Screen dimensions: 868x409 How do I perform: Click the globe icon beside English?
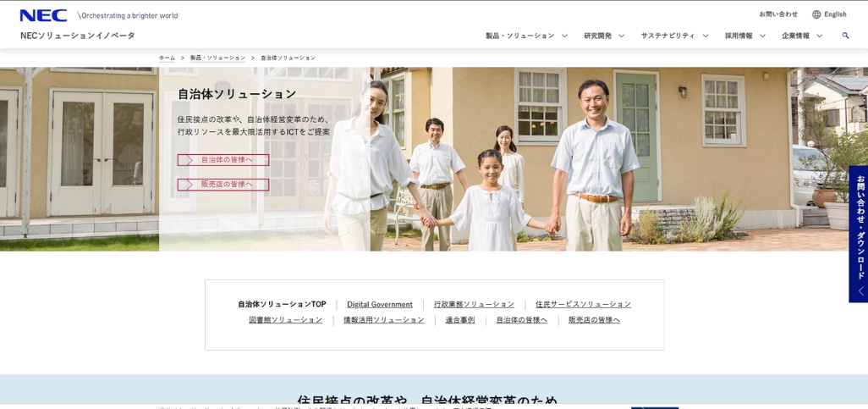point(816,14)
